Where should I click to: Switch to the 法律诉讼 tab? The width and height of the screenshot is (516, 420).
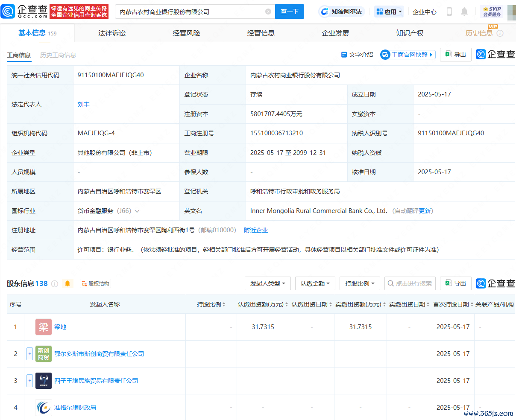112,33
